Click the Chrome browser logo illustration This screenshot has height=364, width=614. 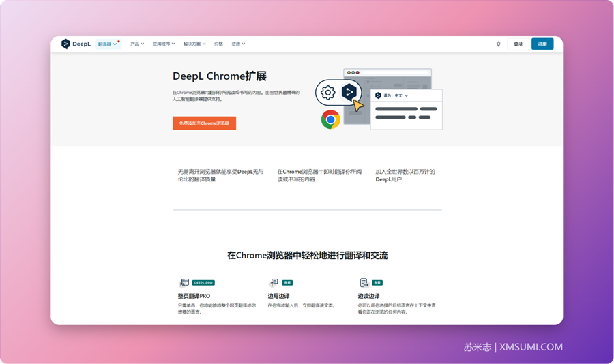point(331,120)
